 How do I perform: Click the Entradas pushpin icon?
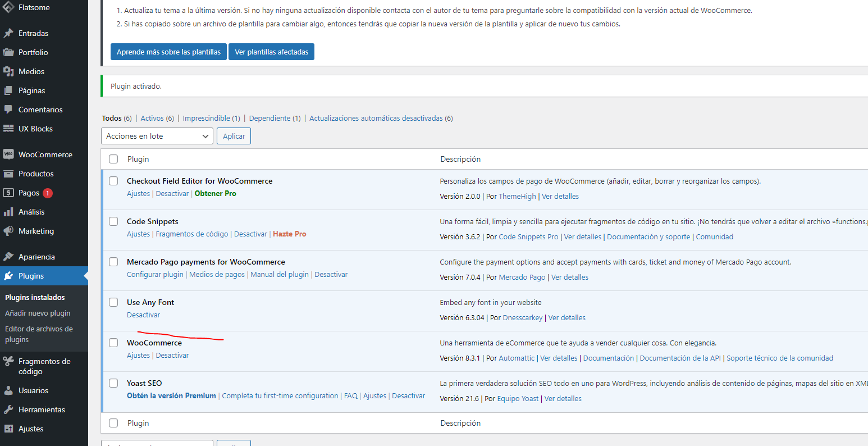tap(8, 33)
